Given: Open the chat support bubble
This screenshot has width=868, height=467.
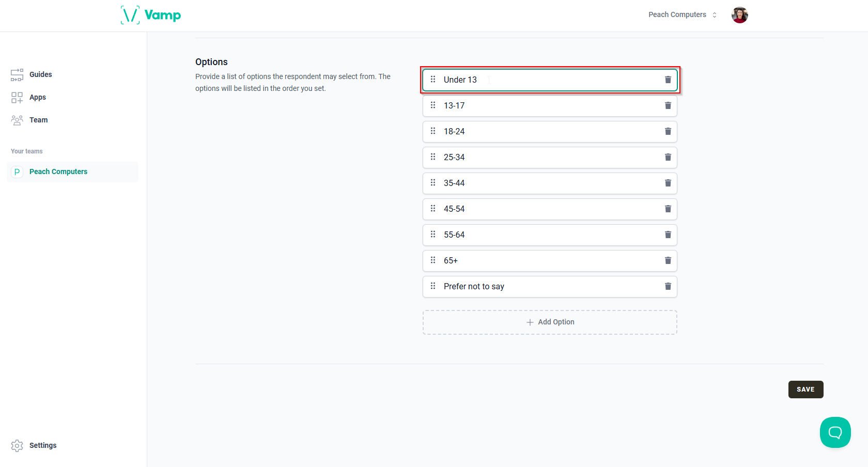Looking at the screenshot, I should 835,432.
